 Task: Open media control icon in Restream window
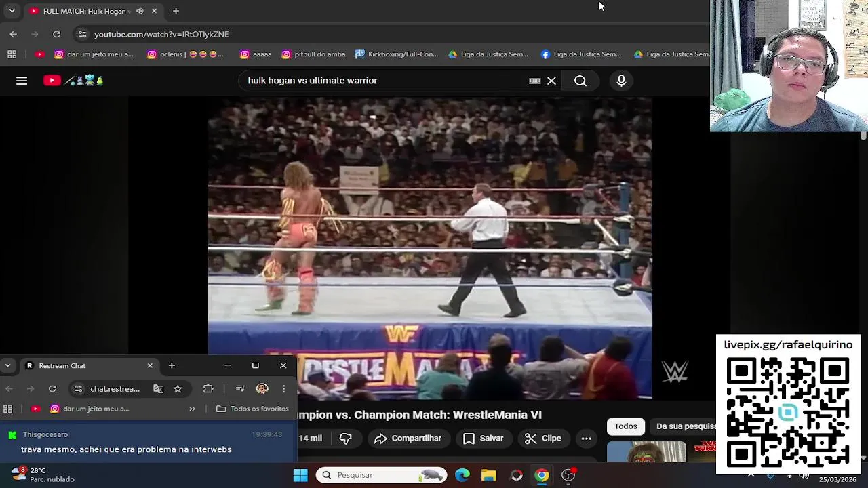point(240,389)
